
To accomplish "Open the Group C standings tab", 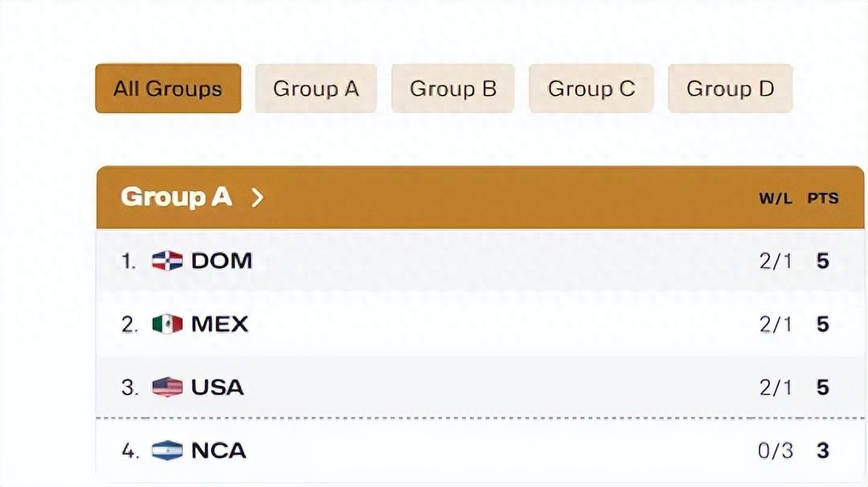I will 591,89.
